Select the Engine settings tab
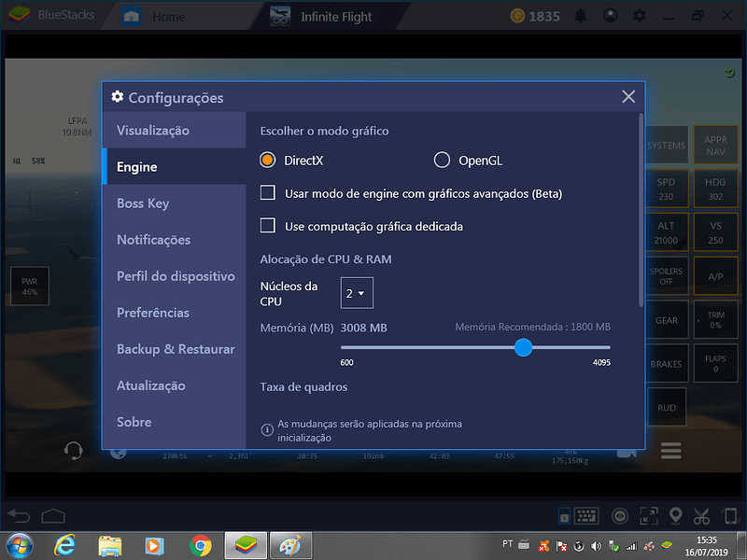 [x=174, y=167]
